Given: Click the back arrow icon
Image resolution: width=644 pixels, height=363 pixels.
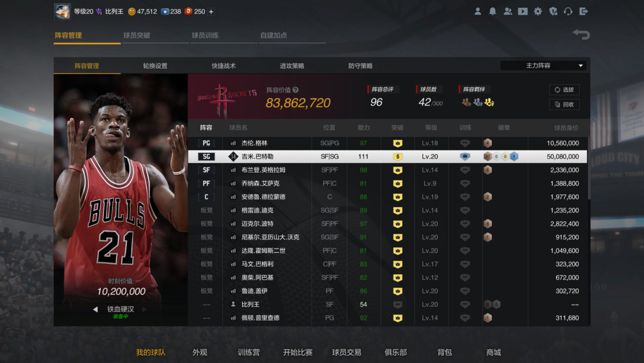Looking at the screenshot, I should click(x=581, y=35).
